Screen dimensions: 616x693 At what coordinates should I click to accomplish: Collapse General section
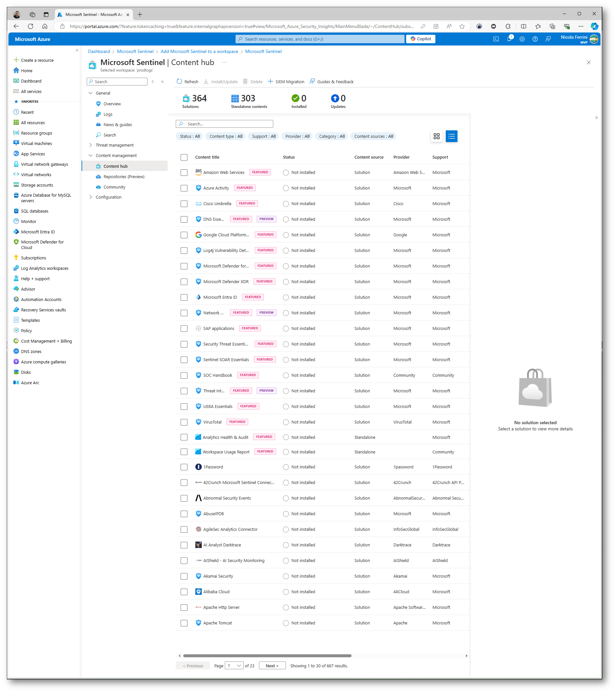coord(90,93)
